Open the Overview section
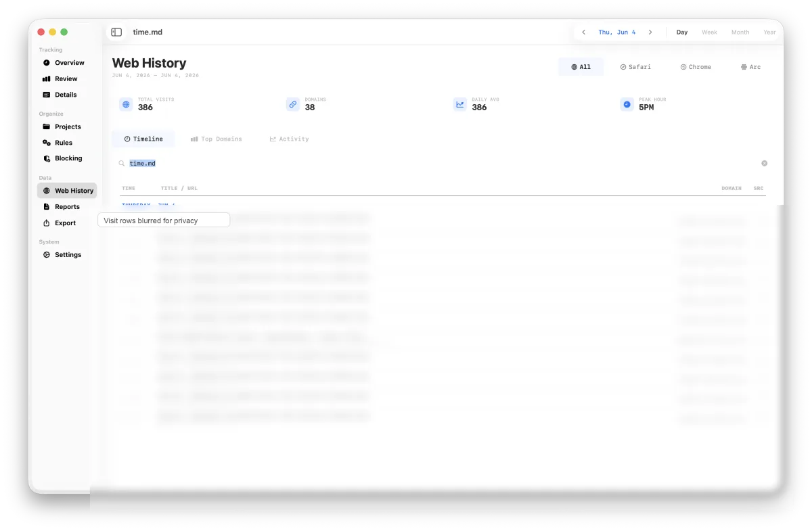 [66, 63]
